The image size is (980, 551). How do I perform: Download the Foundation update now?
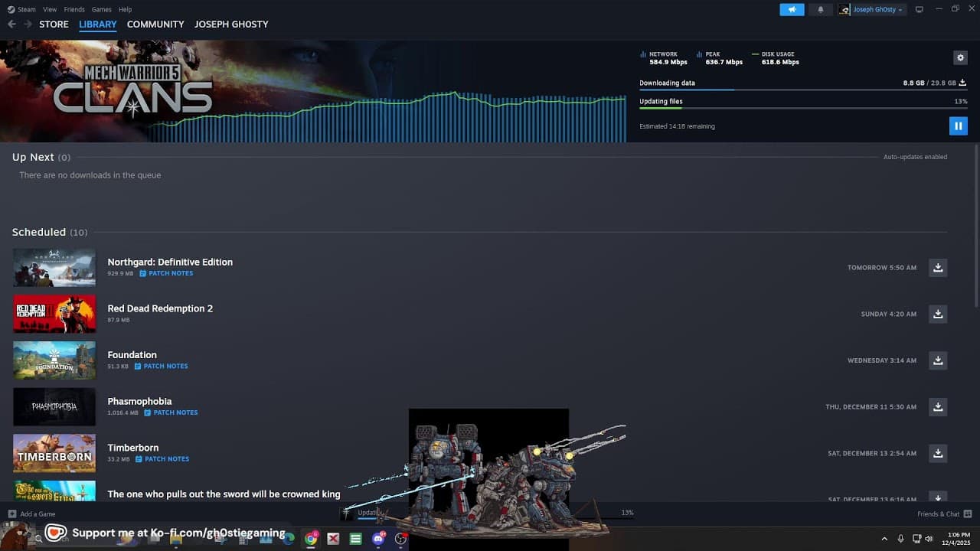[938, 360]
